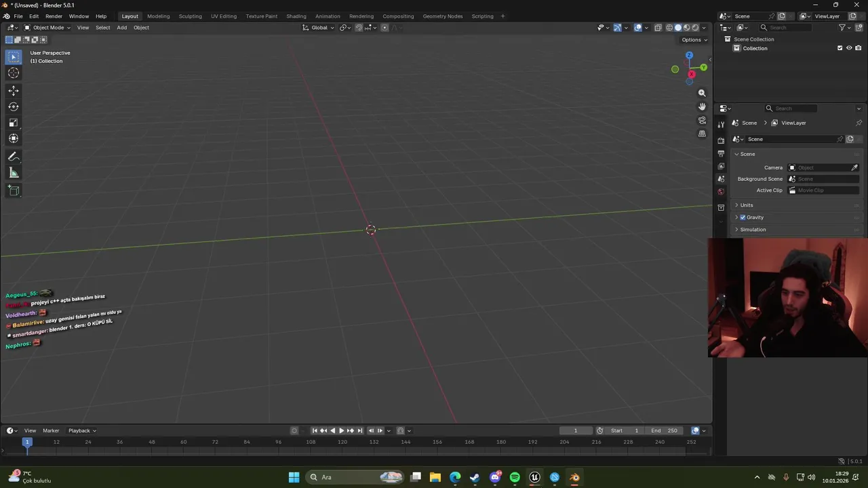Click the Start frame field

click(x=625, y=430)
